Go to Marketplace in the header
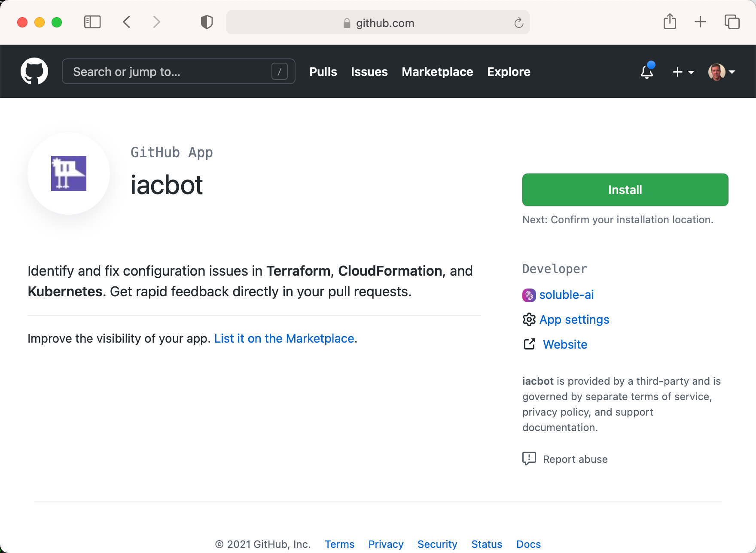The width and height of the screenshot is (756, 553). tap(437, 72)
